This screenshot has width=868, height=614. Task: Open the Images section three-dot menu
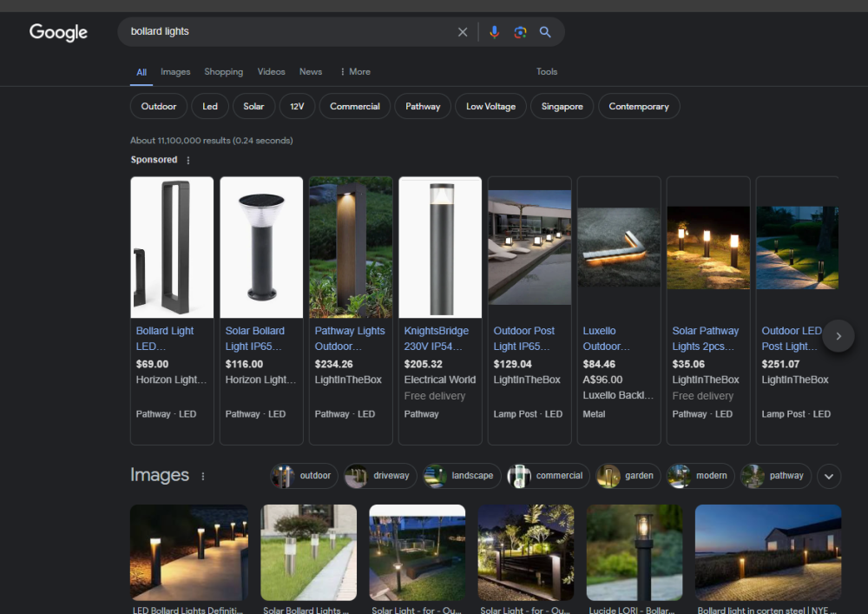(x=203, y=476)
